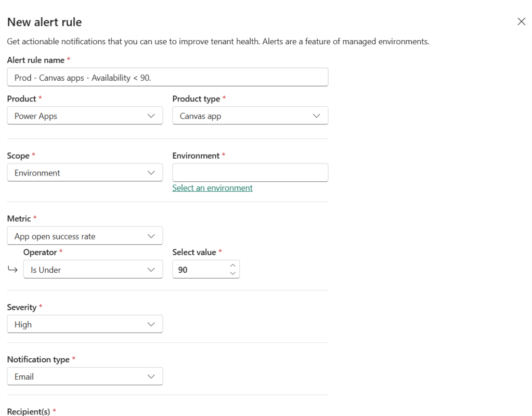The width and height of the screenshot is (532, 416).
Task: Close the New alert rule panel
Action: pyautogui.click(x=521, y=21)
